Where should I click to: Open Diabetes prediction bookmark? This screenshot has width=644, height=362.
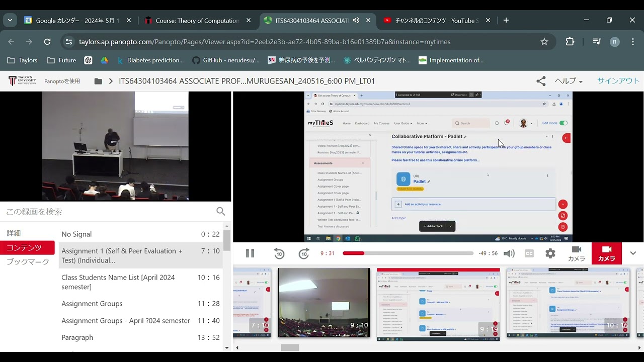click(x=150, y=60)
